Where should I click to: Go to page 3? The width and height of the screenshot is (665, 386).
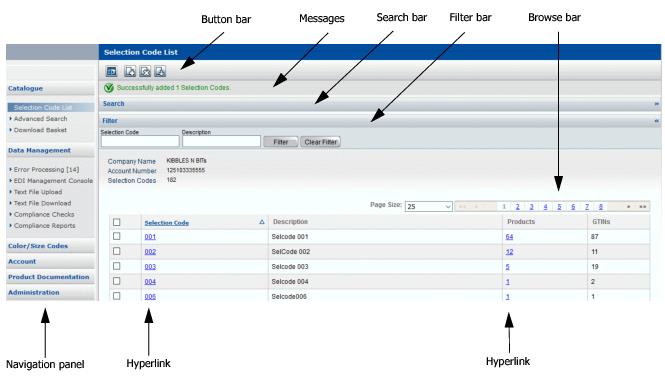pyautogui.click(x=531, y=207)
